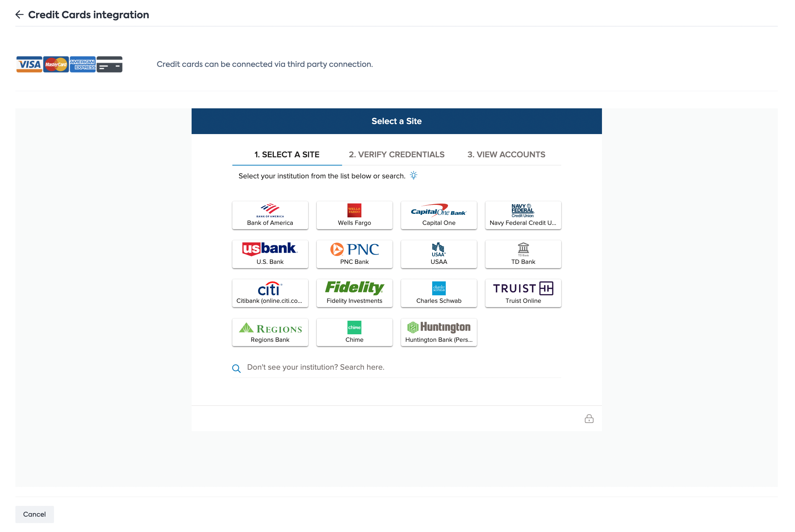
Task: Switch to View Accounts tab
Action: pyautogui.click(x=506, y=154)
